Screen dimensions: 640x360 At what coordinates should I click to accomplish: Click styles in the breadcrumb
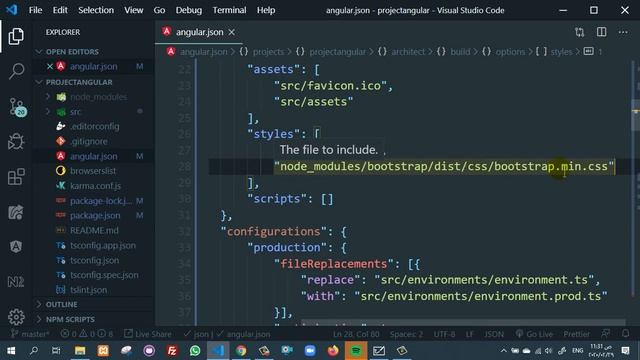click(561, 52)
